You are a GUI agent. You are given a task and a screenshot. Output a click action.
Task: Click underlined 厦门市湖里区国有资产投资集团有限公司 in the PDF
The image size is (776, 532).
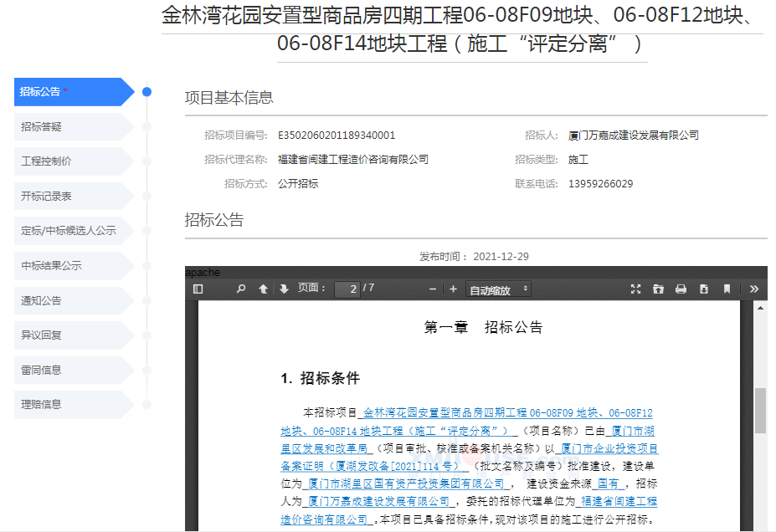pyautogui.click(x=406, y=483)
